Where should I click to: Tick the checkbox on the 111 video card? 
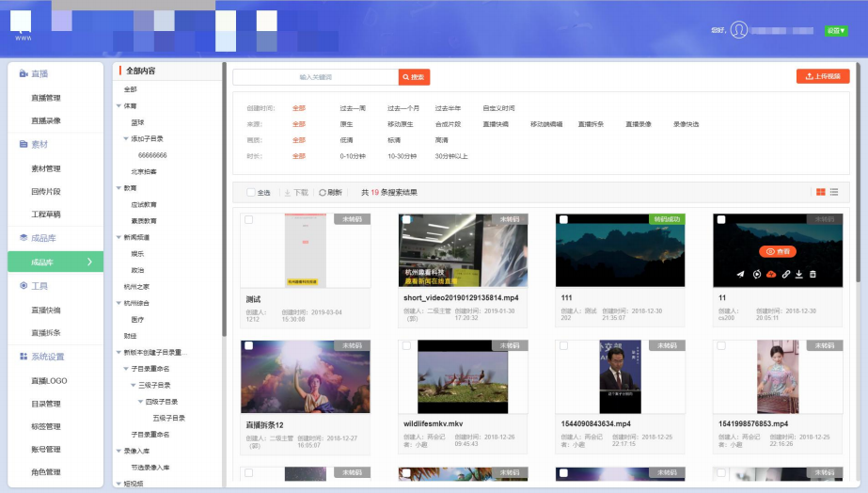(563, 219)
